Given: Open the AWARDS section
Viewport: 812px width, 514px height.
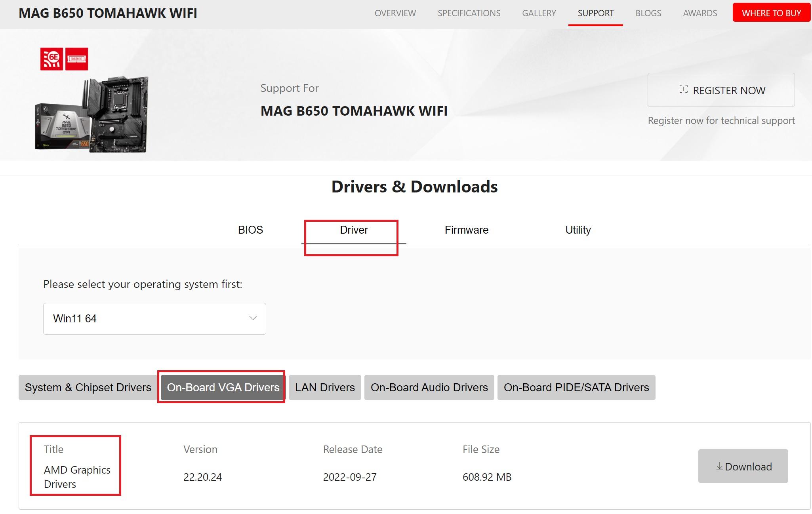Looking at the screenshot, I should [x=700, y=13].
